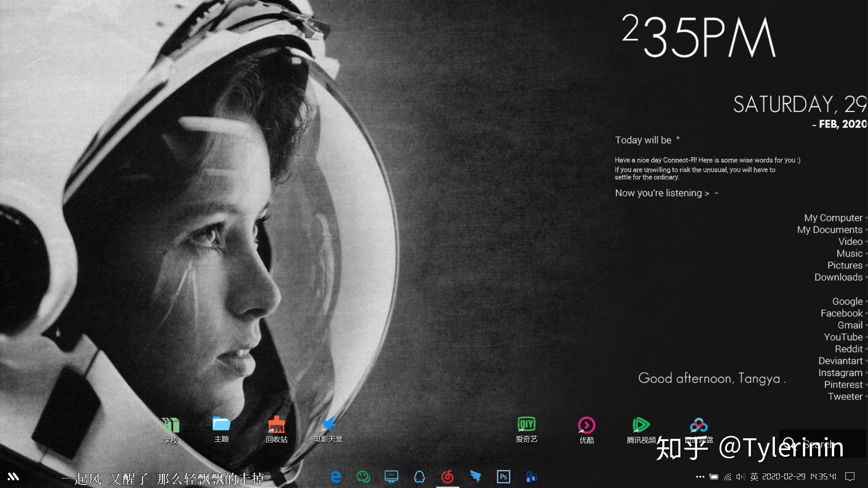Screen dimensions: 868x488
Task: Open the My Computer link
Action: [x=833, y=218]
